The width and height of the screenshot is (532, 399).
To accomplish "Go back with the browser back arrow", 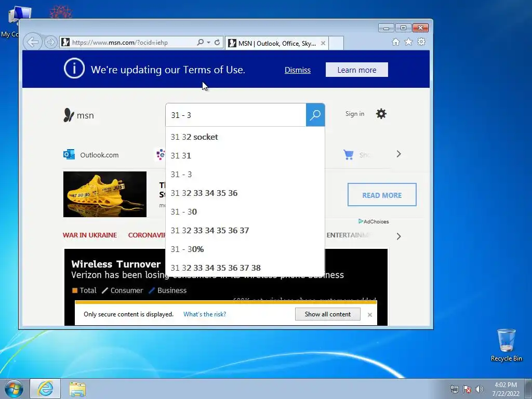I will (x=33, y=43).
